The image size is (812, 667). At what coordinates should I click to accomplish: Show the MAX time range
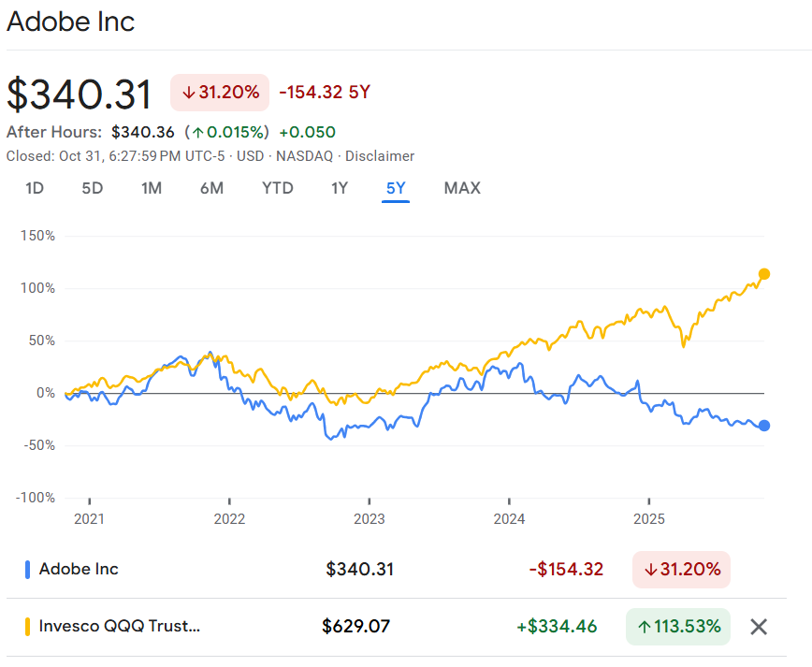[x=462, y=188]
